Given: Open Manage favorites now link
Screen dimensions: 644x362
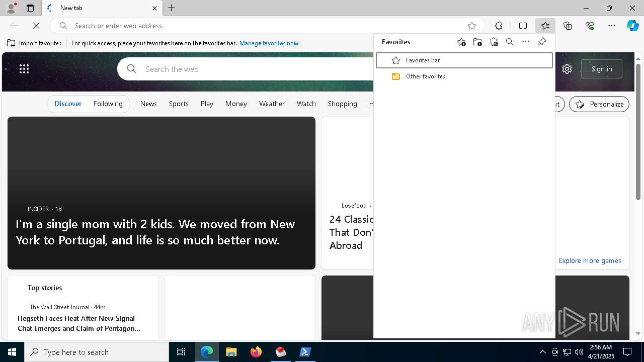Looking at the screenshot, I should click(x=269, y=43).
